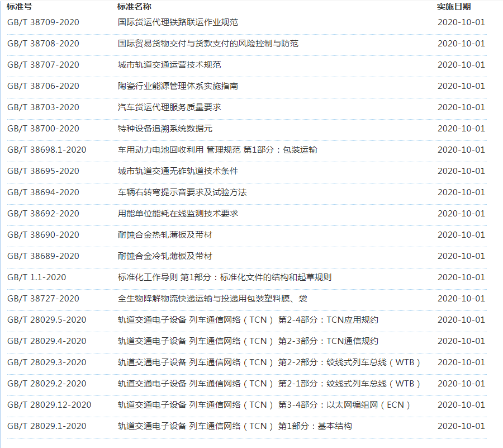Viewport: 503px width, 448px height.
Task: Click the title 国际贸易货物交付与货款支付的风险控制与防范
Action: click(208, 44)
